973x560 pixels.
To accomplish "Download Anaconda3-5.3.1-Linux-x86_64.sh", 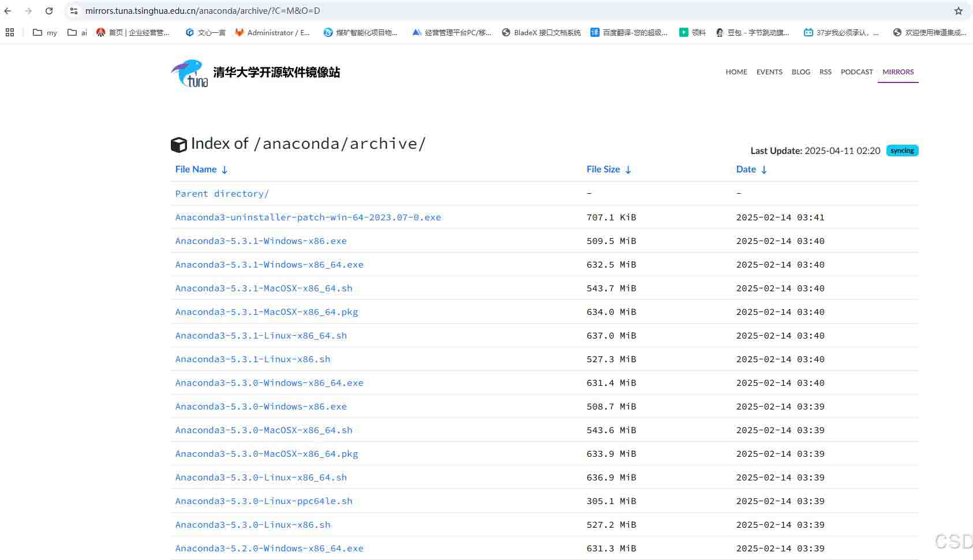I will (x=261, y=336).
